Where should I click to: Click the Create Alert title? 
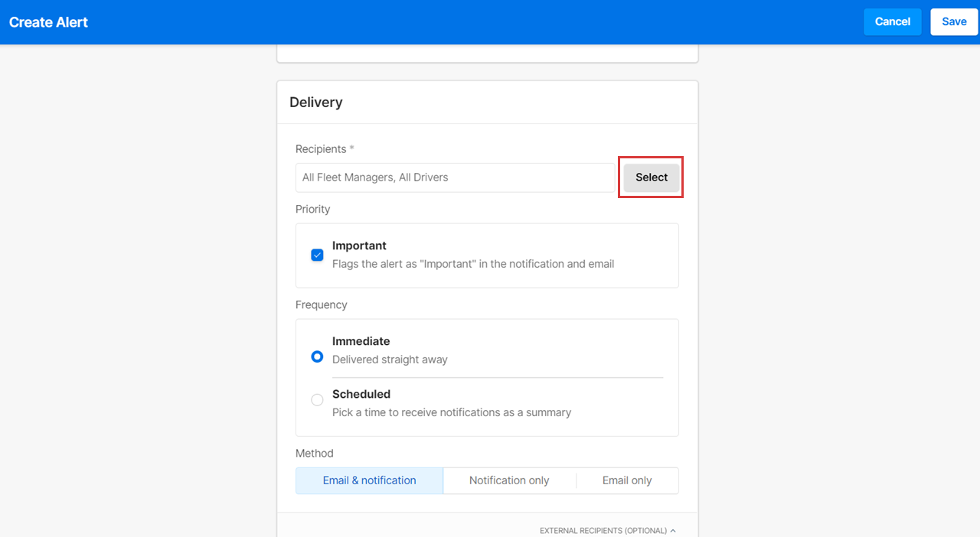48,22
